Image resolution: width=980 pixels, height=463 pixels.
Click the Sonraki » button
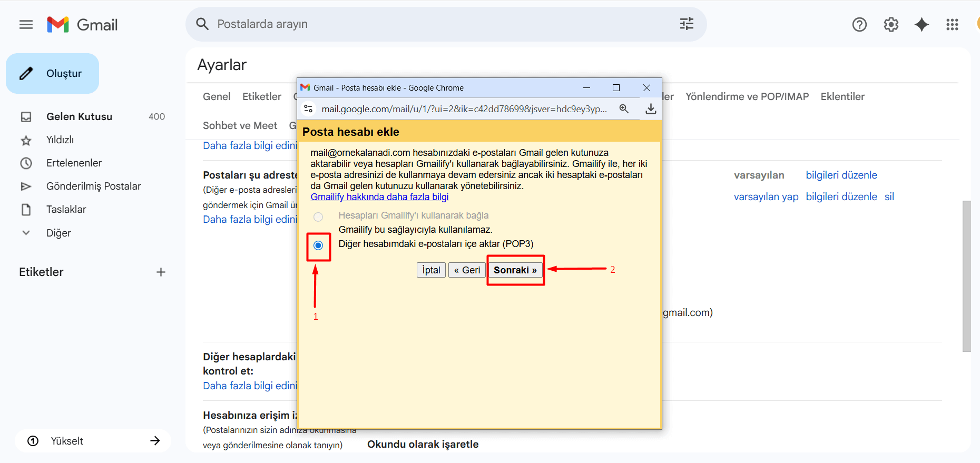click(x=515, y=270)
